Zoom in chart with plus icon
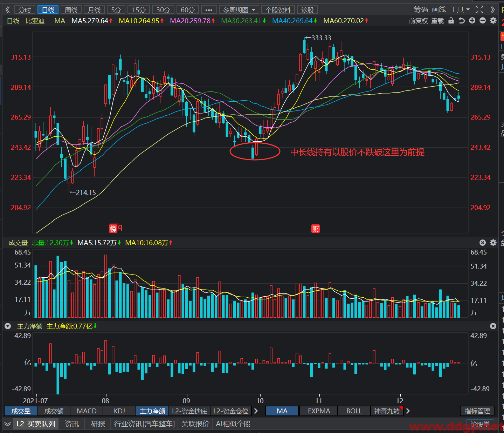Screen dimensions: 504x433 click(x=472, y=21)
